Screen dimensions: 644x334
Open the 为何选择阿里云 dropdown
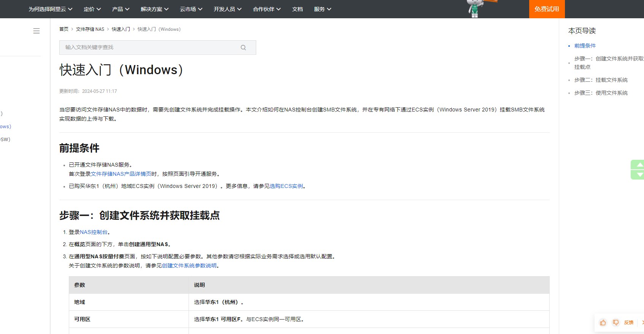[x=50, y=9]
